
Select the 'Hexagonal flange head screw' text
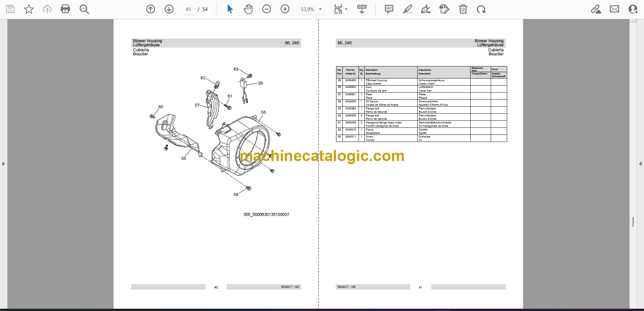pyautogui.click(x=383, y=122)
